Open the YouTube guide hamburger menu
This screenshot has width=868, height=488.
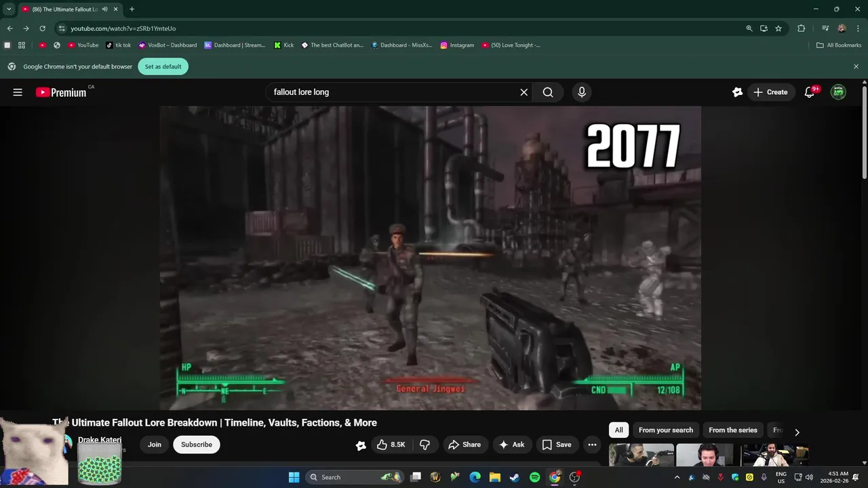click(18, 92)
